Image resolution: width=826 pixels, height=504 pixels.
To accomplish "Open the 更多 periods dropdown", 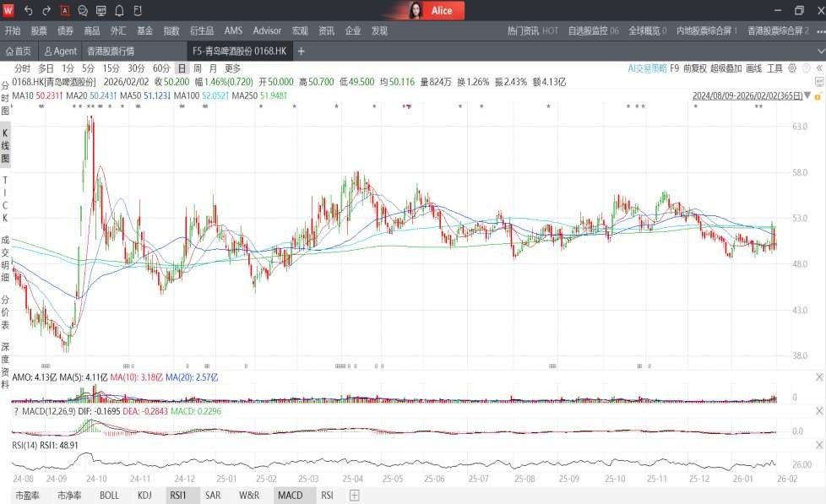I will click(232, 68).
